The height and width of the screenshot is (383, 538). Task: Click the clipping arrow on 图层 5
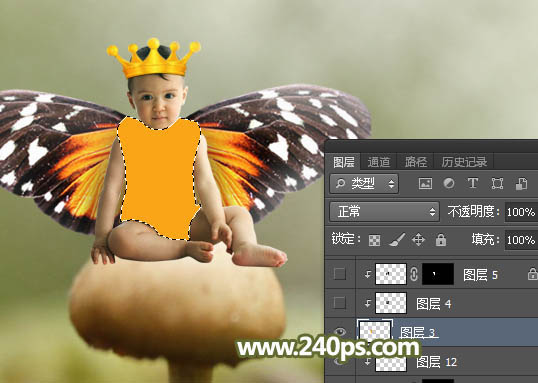pos(367,274)
